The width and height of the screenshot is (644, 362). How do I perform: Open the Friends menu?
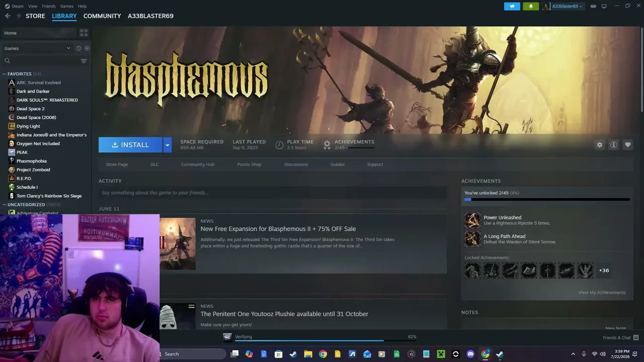[x=49, y=6]
